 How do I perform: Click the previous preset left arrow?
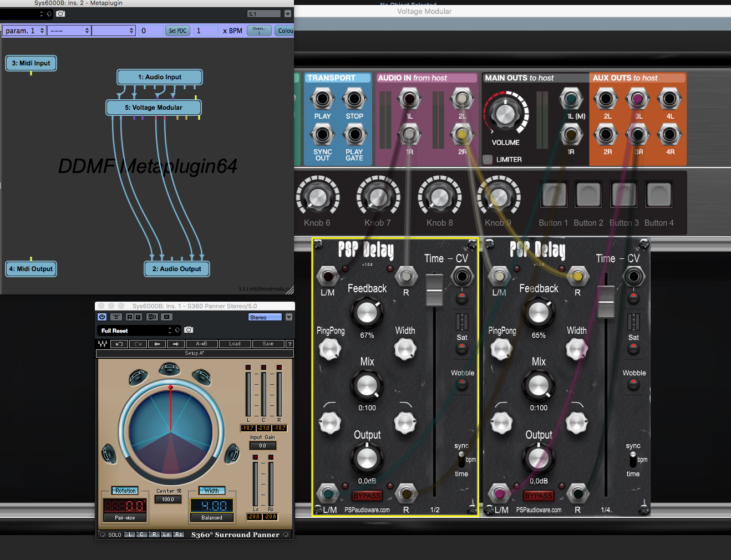[157, 344]
